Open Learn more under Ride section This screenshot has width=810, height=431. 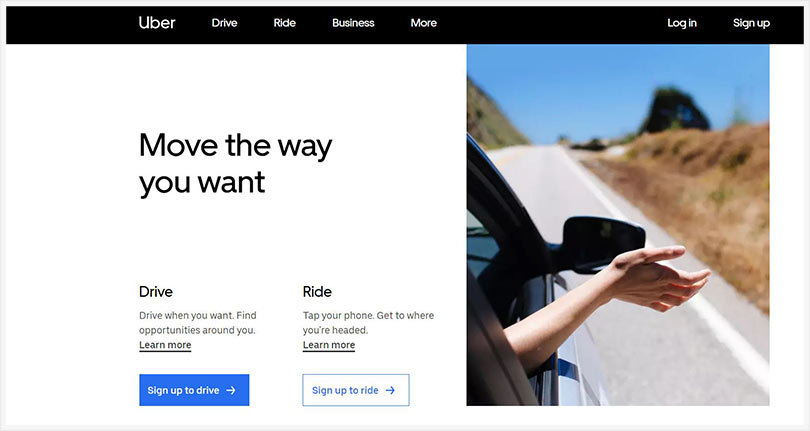click(329, 345)
